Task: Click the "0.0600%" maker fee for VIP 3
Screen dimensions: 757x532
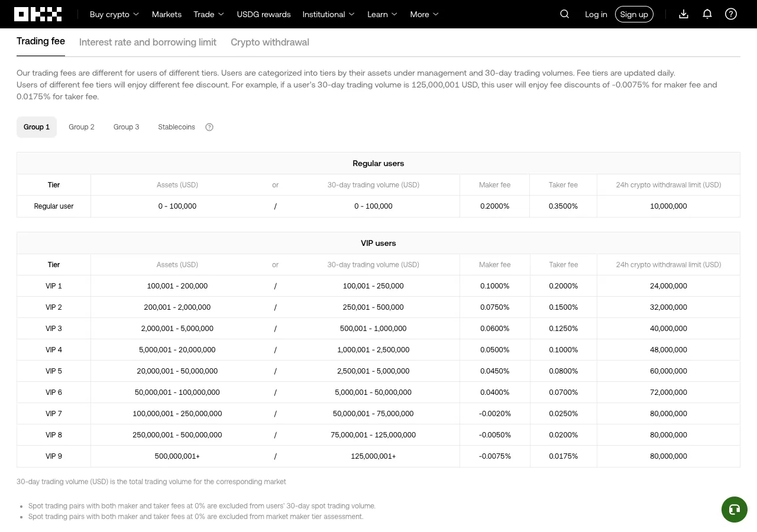Action: (x=495, y=329)
